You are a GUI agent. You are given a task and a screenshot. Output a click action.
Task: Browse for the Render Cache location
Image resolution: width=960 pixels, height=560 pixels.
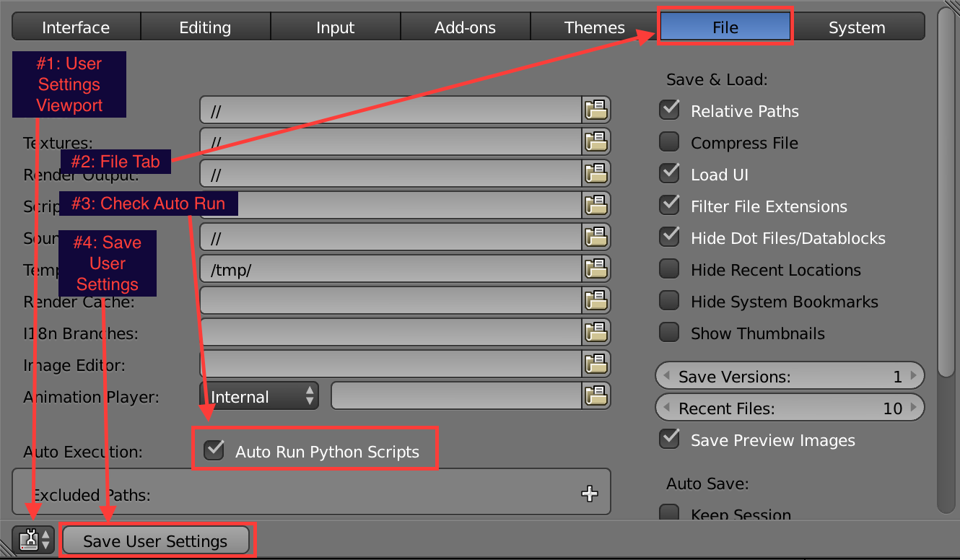597,300
